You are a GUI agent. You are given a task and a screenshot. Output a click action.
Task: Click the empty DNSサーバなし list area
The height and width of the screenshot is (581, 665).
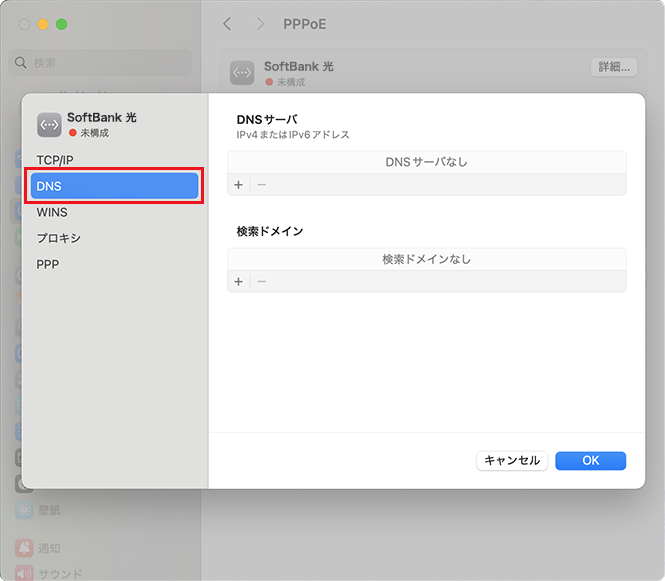click(x=426, y=162)
